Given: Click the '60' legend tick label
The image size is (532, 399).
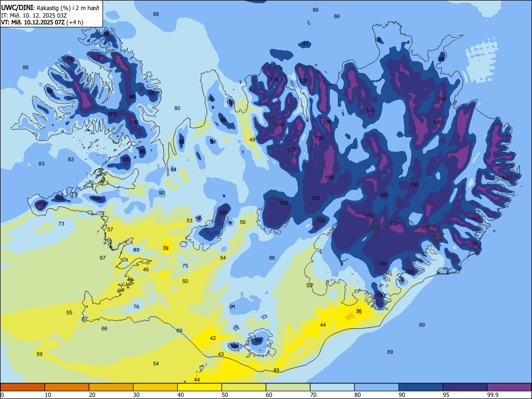Looking at the screenshot, I should pyautogui.click(x=269, y=395).
